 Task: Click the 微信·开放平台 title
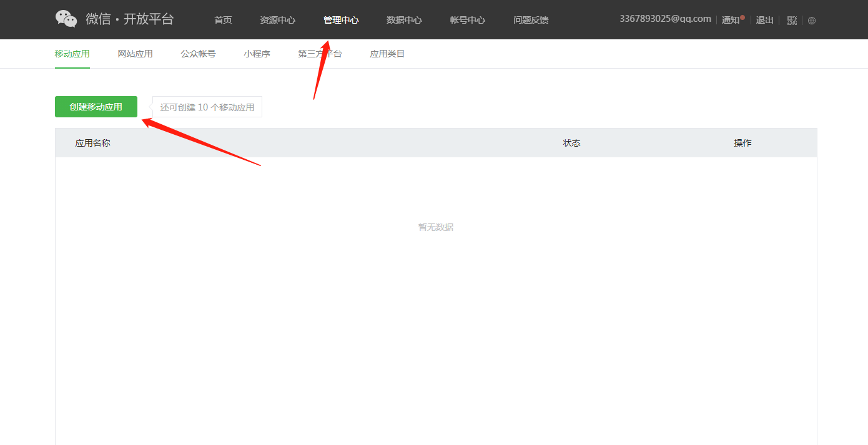(130, 19)
